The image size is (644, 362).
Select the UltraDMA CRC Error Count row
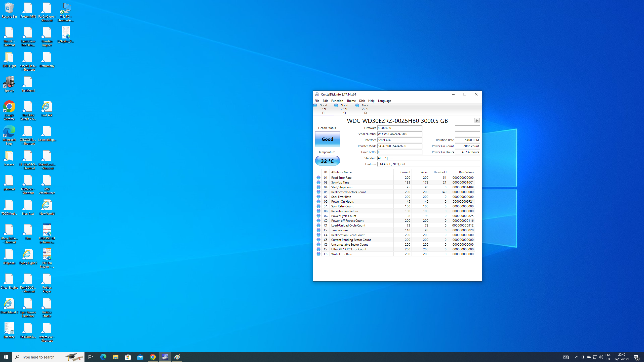[x=395, y=249]
